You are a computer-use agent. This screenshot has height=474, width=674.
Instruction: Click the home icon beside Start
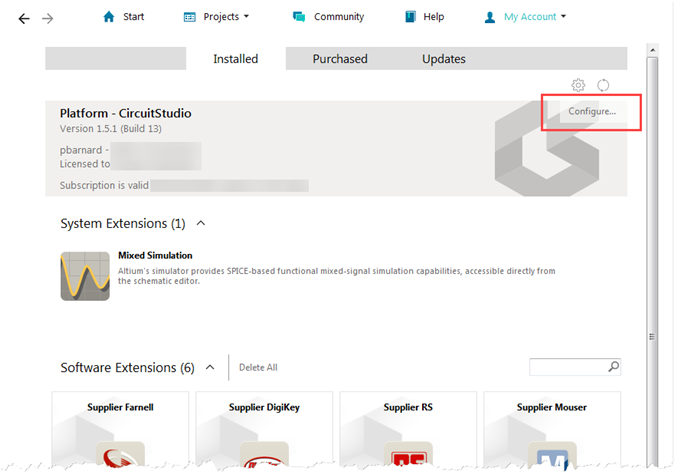pos(109,17)
